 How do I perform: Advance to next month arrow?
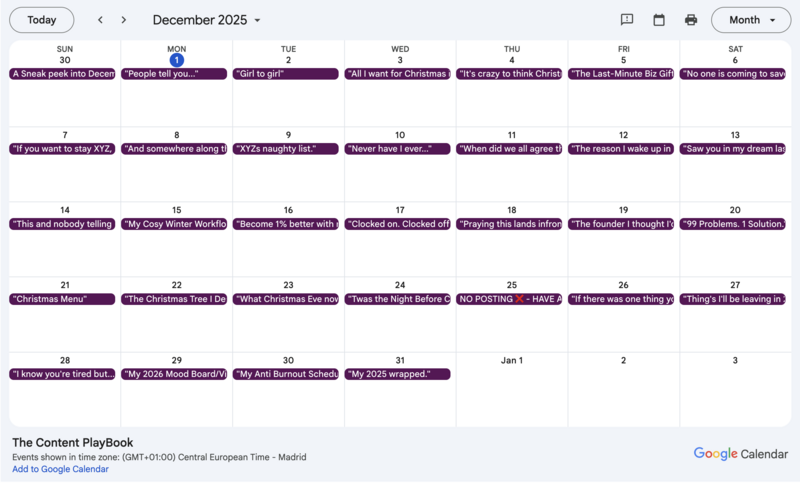124,20
